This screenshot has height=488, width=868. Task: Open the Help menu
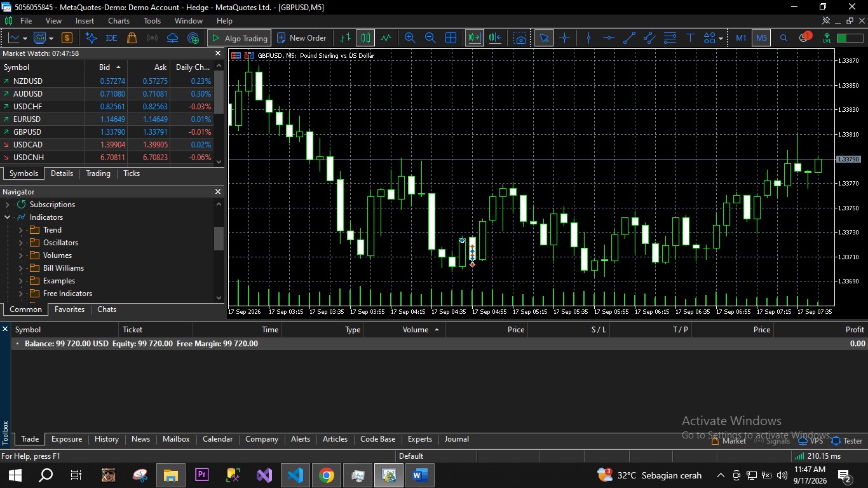pos(224,21)
